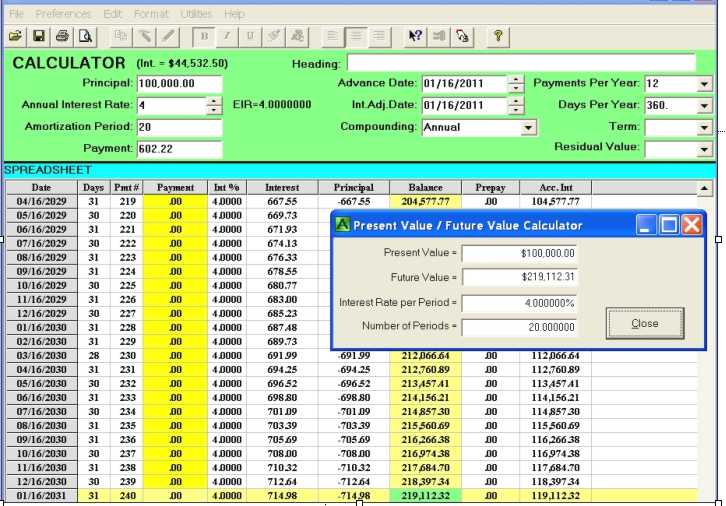Click the Open file folder icon

[15, 36]
